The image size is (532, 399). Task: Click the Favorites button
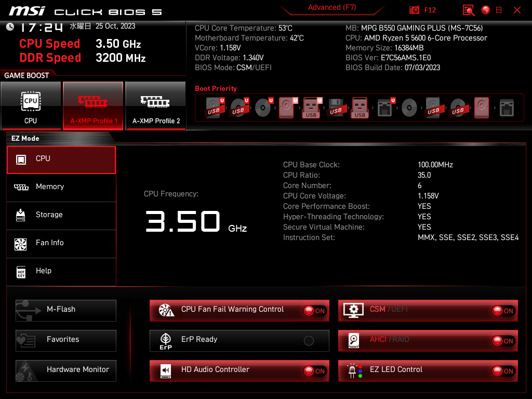click(x=65, y=340)
